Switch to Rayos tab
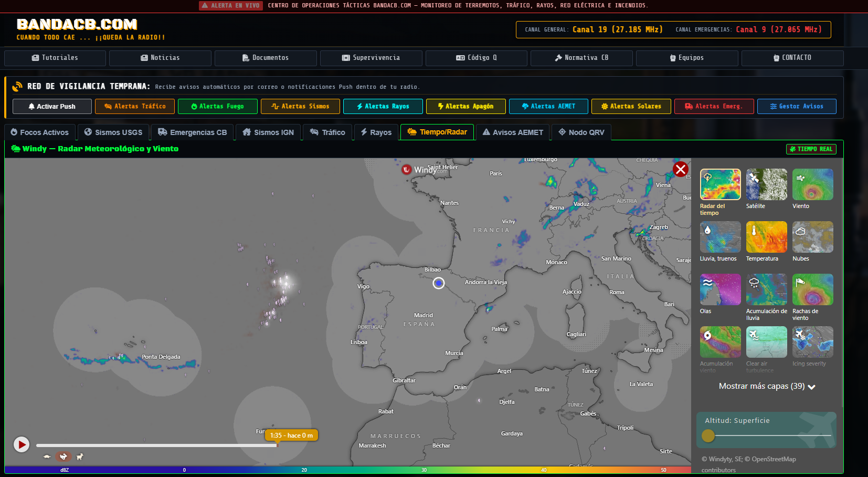The image size is (868, 477). (x=376, y=132)
